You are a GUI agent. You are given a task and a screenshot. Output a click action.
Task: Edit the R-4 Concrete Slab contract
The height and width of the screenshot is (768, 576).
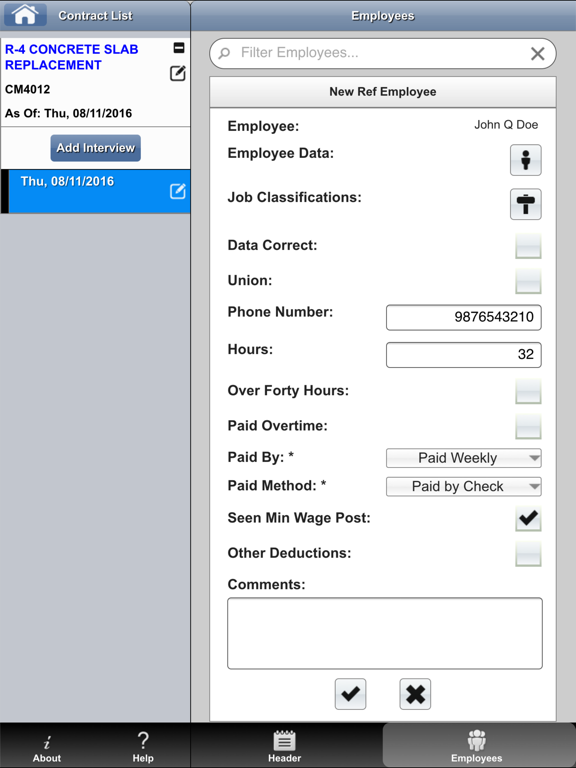177,73
